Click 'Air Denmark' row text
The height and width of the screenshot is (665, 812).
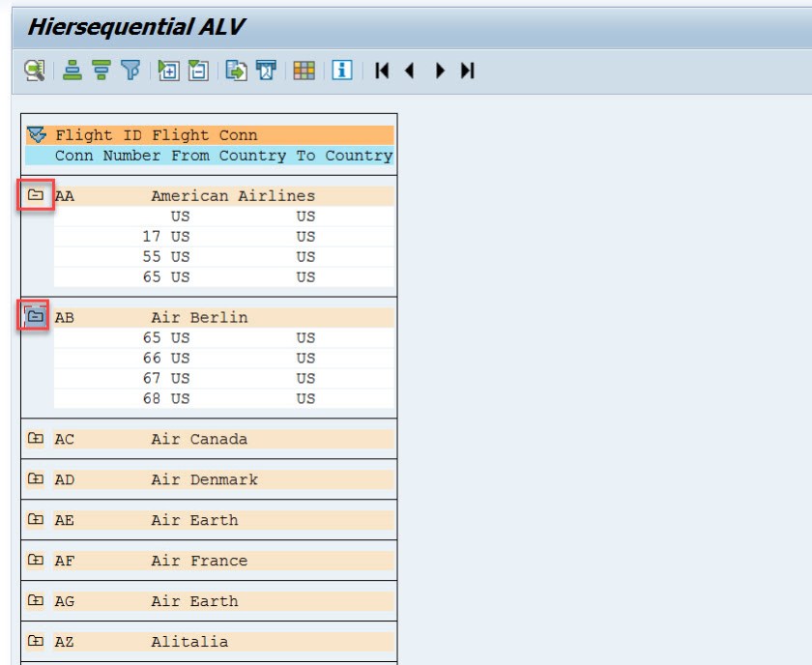(204, 479)
